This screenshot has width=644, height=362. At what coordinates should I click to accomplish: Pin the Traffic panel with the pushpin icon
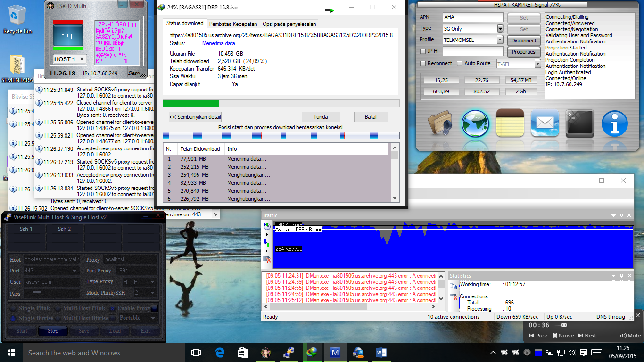coord(621,215)
